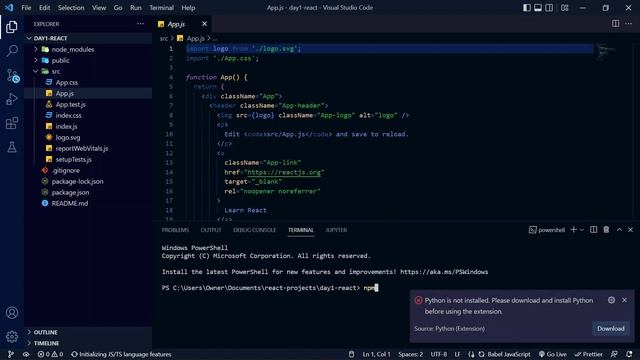This screenshot has height=360, width=640.
Task: Click the Customize Layout icon
Action: click(x=564, y=8)
